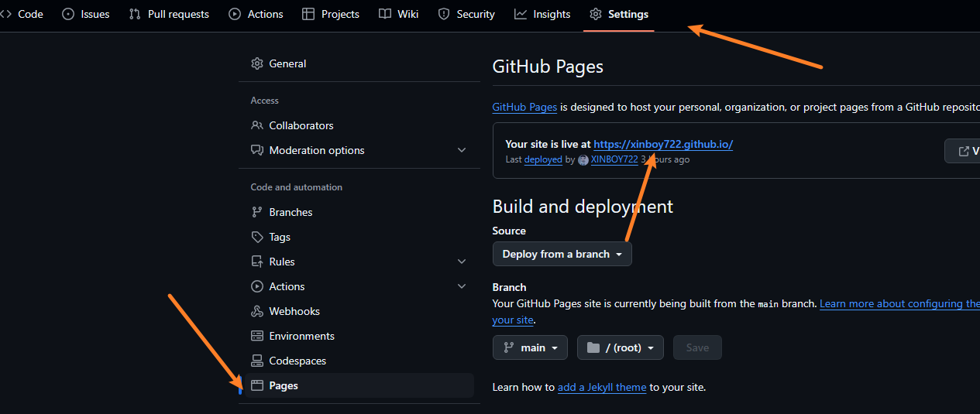
Task: Click the 'deployed' link
Action: [543, 159]
